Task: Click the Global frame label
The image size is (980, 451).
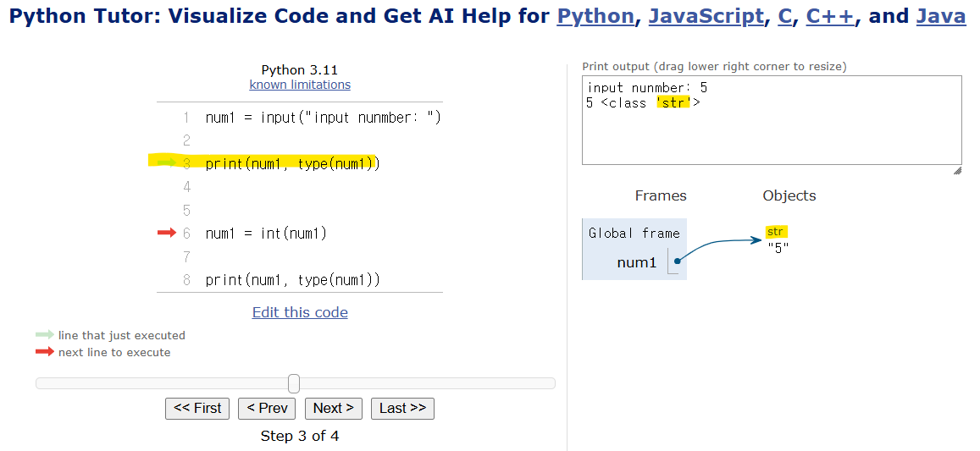Action: coord(634,234)
